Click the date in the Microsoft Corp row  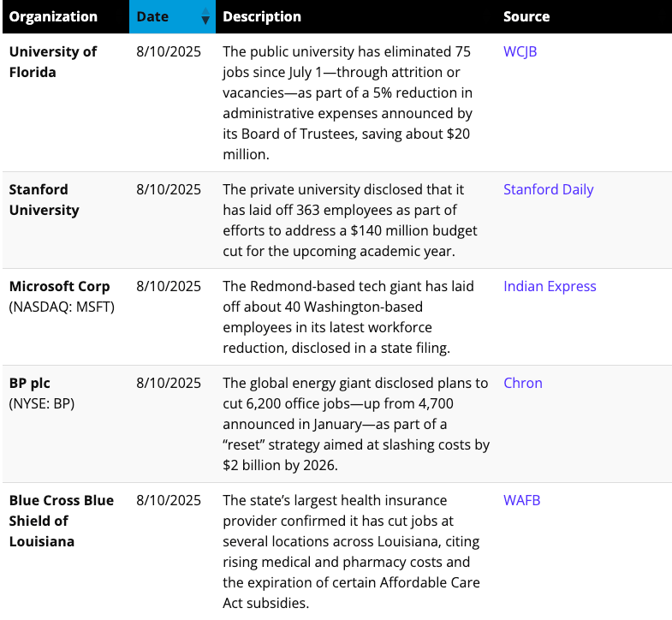pos(169,286)
